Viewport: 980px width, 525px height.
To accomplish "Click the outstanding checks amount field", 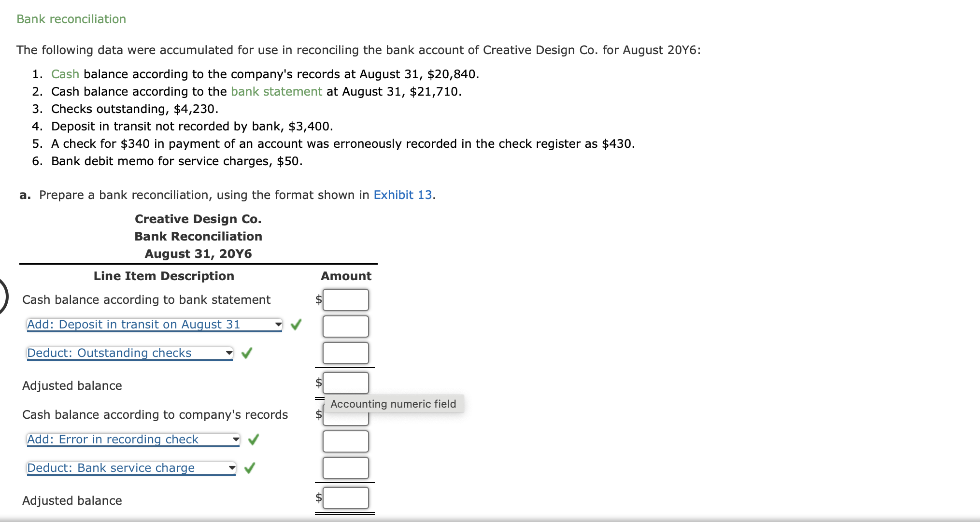I will tap(345, 353).
